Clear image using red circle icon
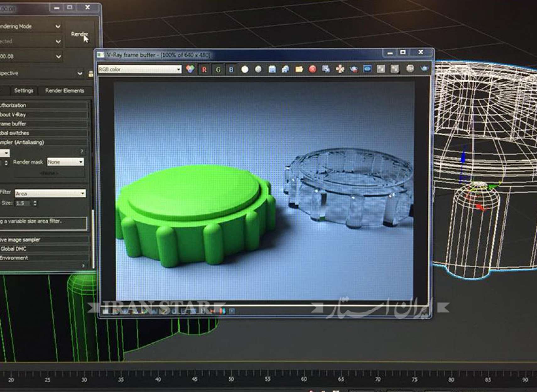 tap(312, 69)
